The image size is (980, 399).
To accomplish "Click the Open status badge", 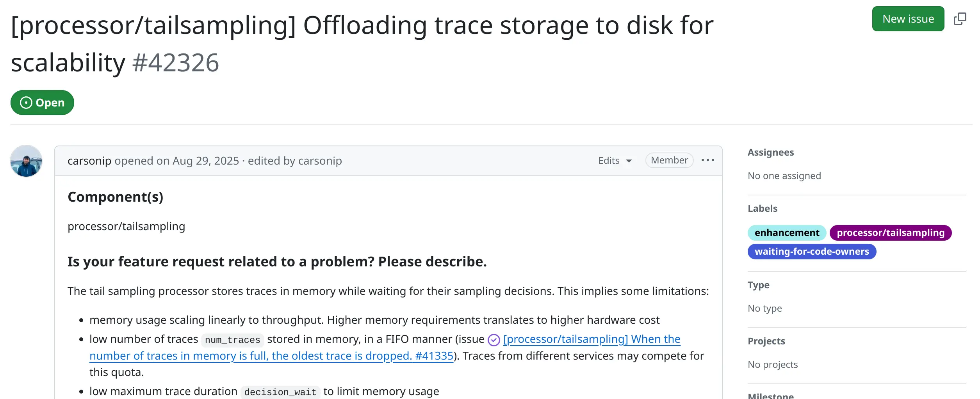I will pyautogui.click(x=42, y=103).
